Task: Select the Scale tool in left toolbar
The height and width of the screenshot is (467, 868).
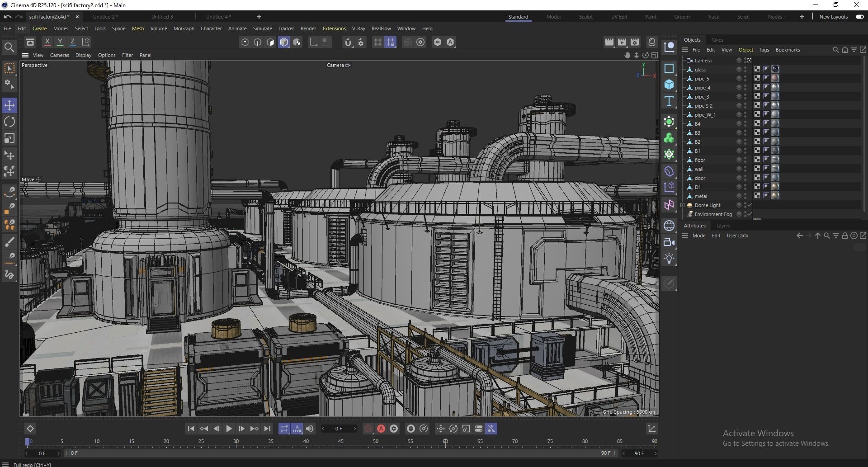Action: tap(9, 138)
